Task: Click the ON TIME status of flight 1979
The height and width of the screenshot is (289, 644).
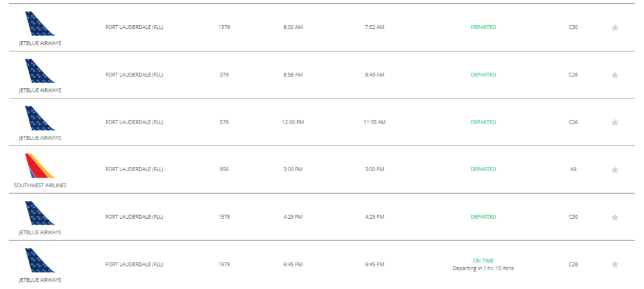Action: (483, 261)
